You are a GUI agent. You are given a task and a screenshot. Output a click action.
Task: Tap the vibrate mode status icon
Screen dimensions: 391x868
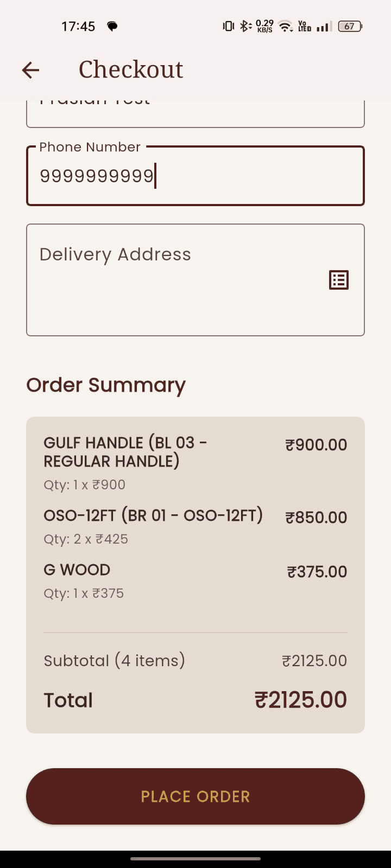coord(228,25)
